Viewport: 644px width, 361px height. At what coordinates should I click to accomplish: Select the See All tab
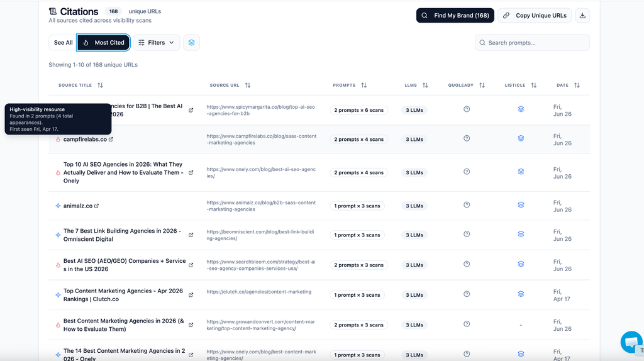pyautogui.click(x=64, y=43)
